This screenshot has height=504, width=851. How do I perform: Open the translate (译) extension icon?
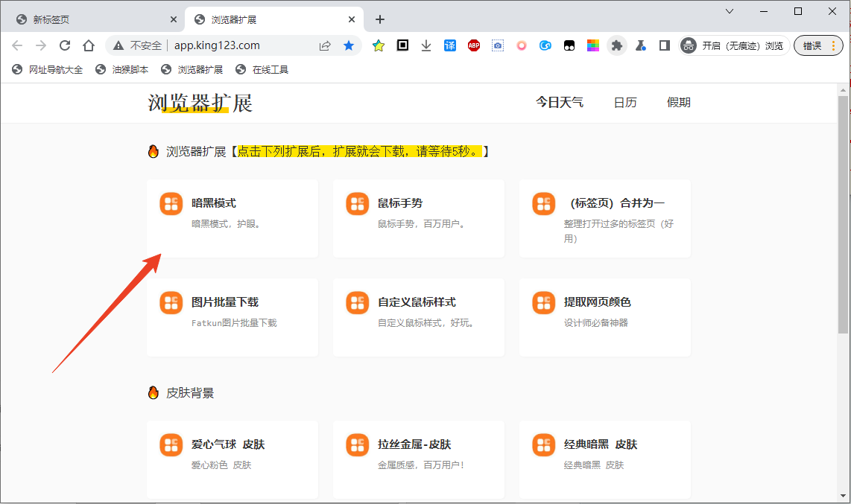(x=450, y=45)
